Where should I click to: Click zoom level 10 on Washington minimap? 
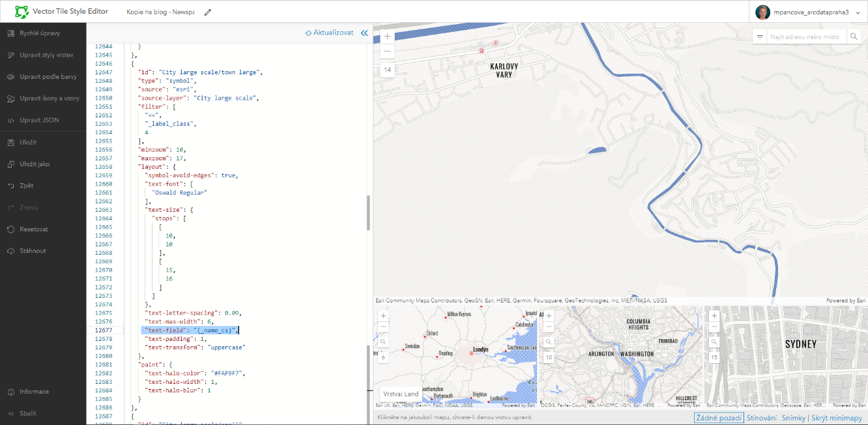549,358
